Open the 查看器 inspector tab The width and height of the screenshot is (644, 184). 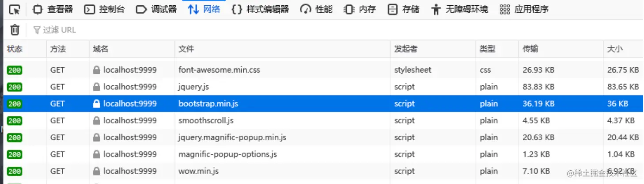(x=53, y=9)
